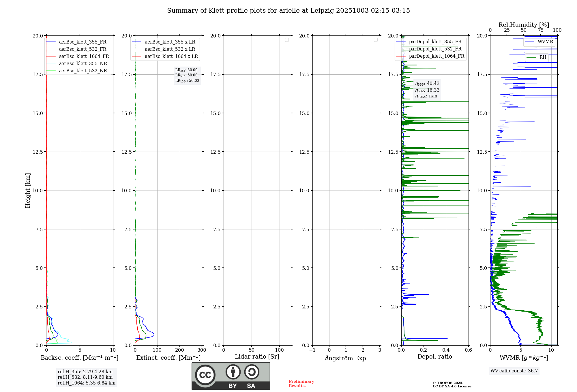The width and height of the screenshot is (577, 392).
Task: Click the blue line for aerBsc_klett_355_FR
Action: [x=51, y=42]
